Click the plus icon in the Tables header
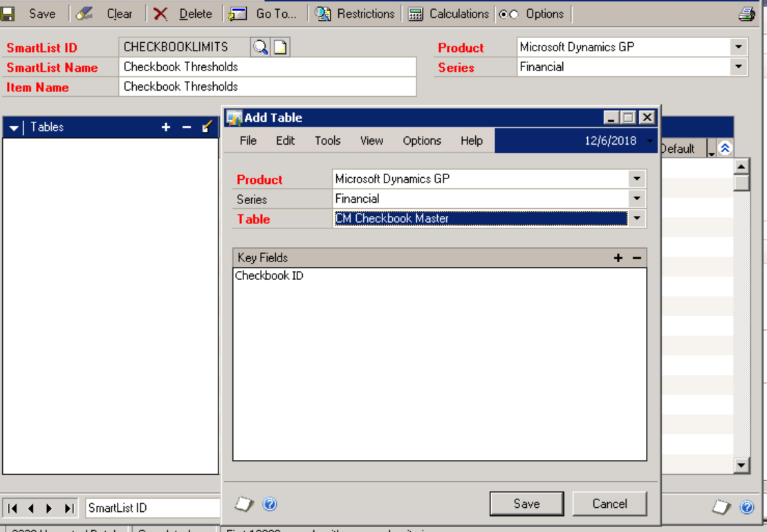 (x=166, y=127)
